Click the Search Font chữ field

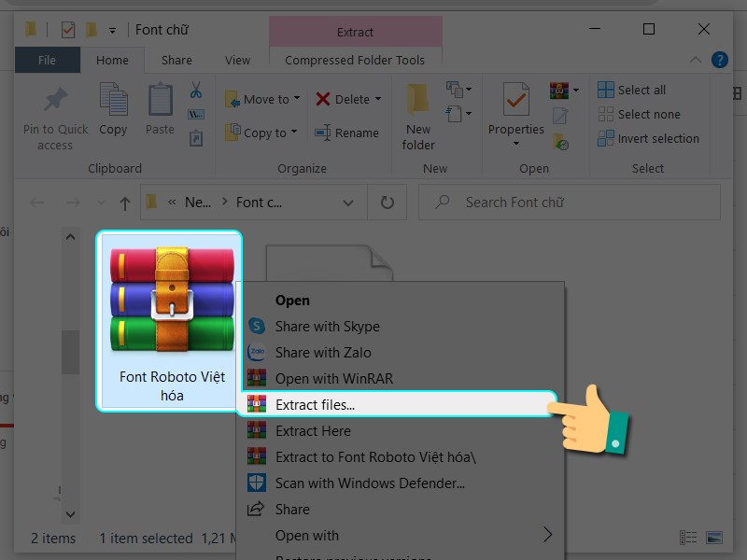[x=570, y=203]
